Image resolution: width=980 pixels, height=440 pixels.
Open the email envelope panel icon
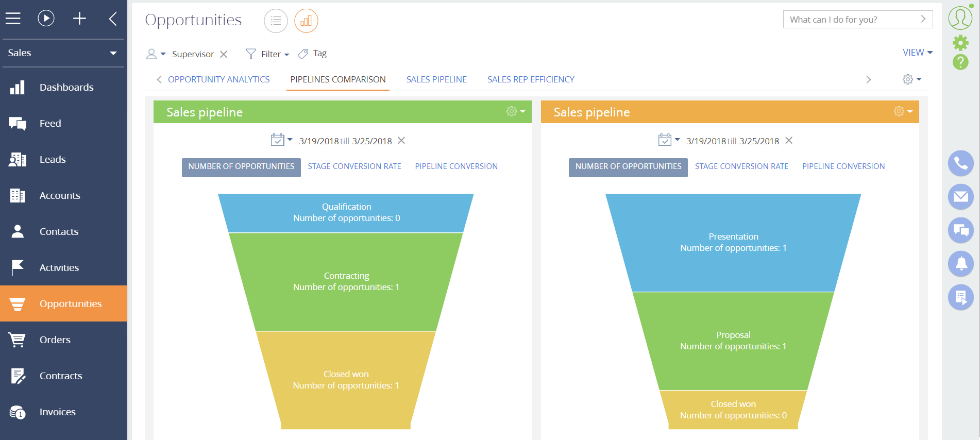[960, 197]
